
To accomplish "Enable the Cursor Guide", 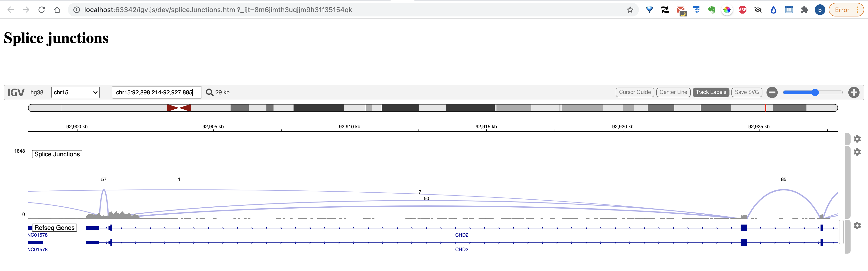I will point(635,92).
